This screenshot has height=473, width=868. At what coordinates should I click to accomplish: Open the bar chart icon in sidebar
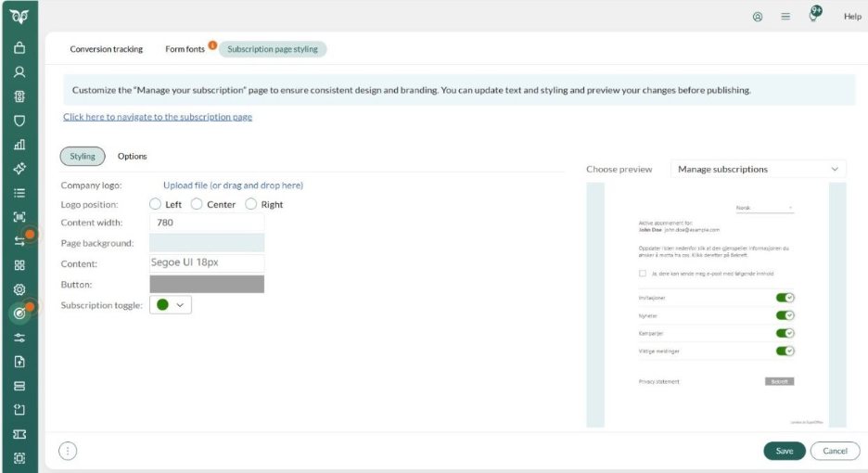(19, 144)
